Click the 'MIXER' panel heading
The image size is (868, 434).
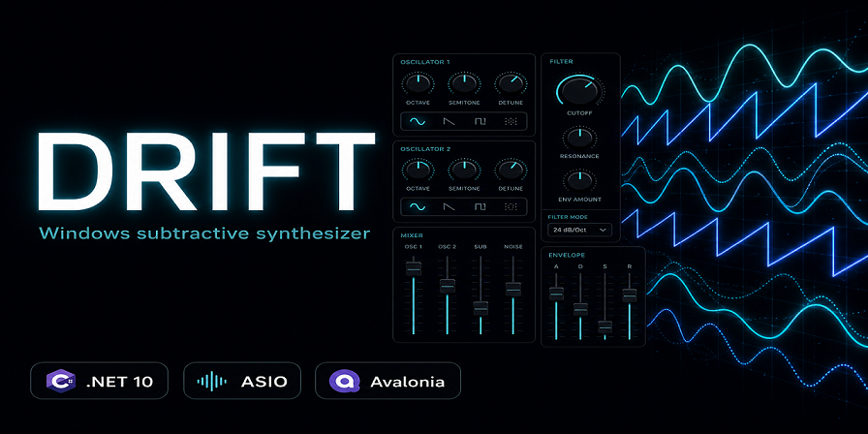411,235
